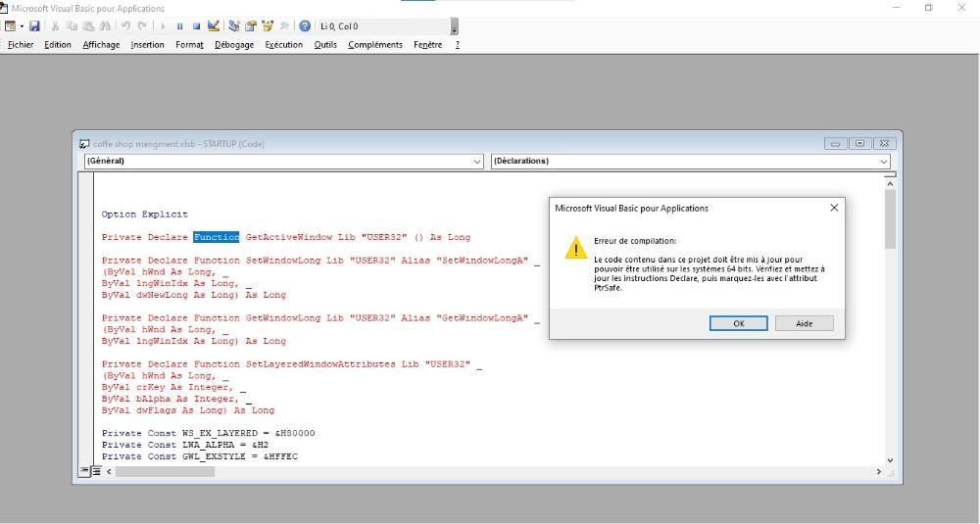Click the text GetActiveWindow in code
980x524 pixels.
tap(289, 237)
